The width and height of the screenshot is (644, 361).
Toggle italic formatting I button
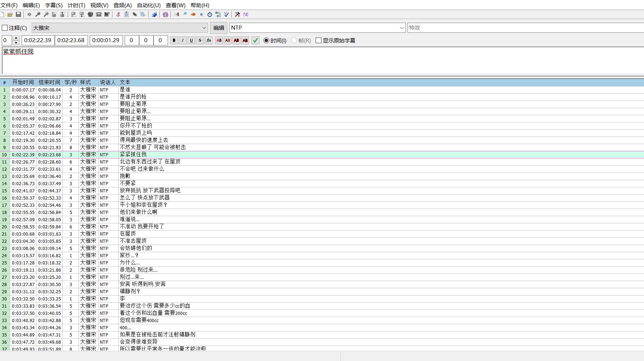click(x=183, y=40)
